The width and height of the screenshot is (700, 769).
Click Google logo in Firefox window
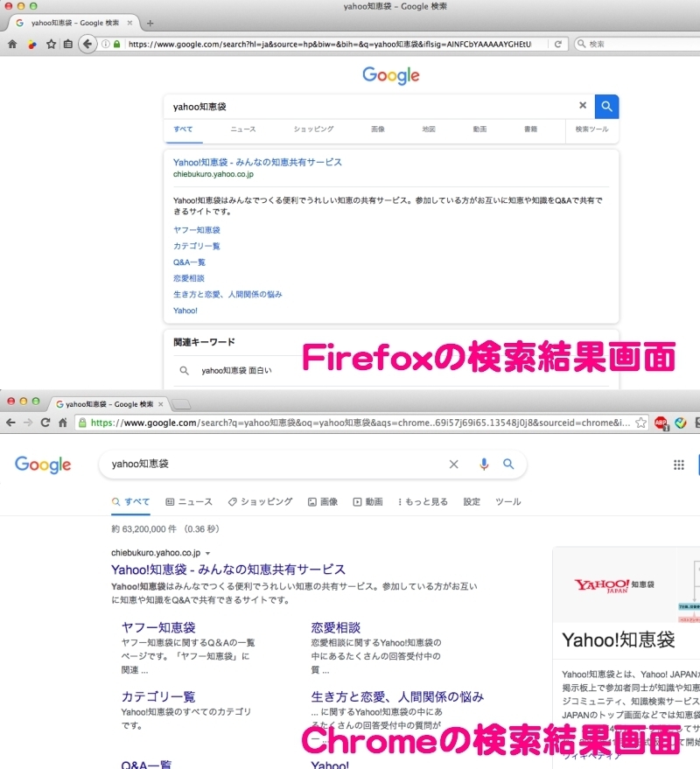[391, 75]
